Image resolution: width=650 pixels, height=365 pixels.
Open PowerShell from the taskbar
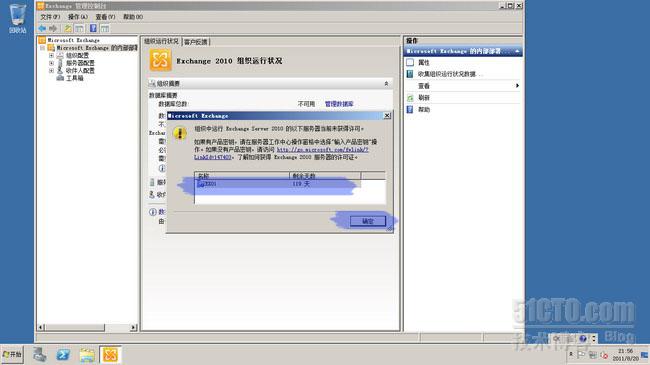tap(63, 355)
